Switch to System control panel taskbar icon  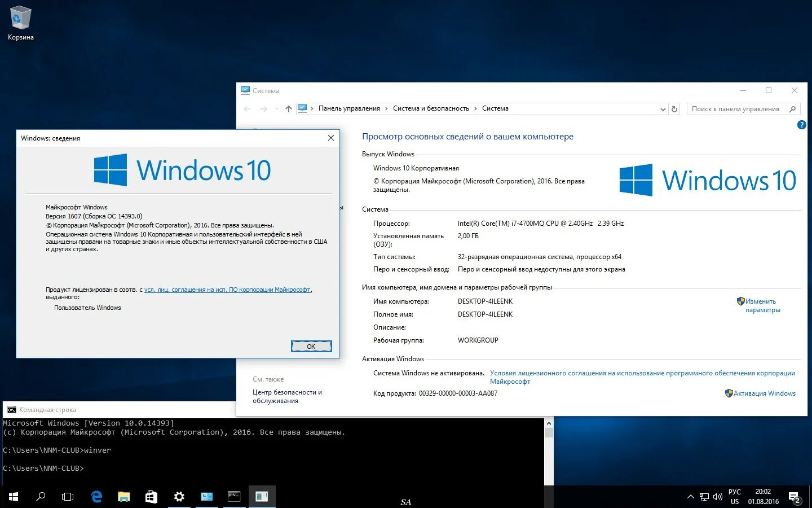click(x=206, y=497)
